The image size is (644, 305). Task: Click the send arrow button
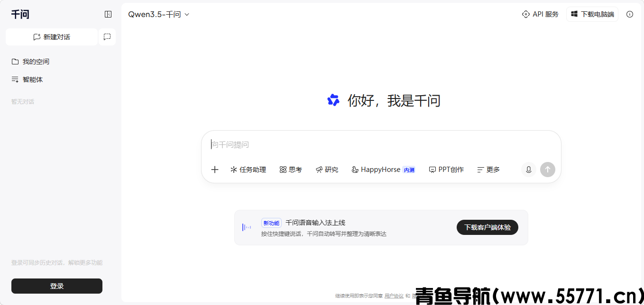pos(548,170)
